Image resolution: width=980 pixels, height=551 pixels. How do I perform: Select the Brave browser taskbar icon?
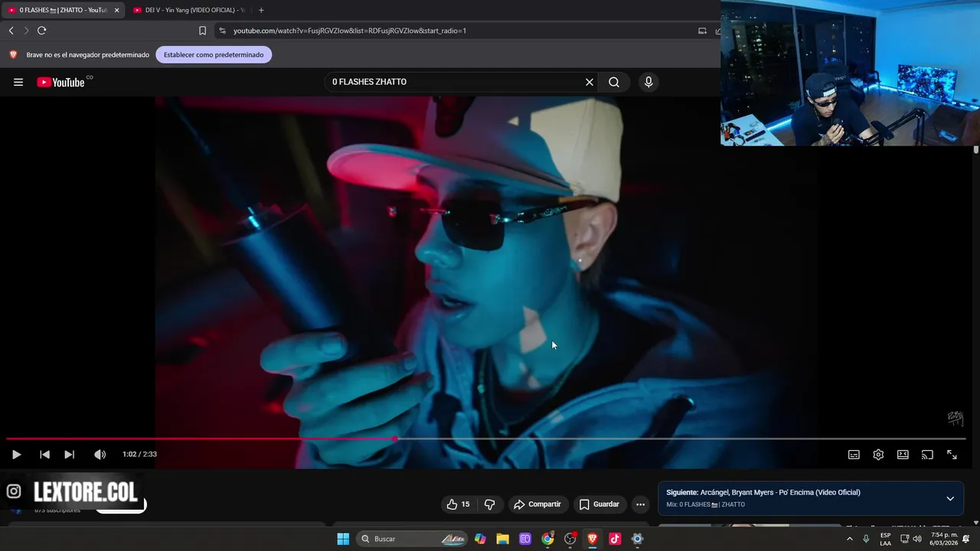click(x=593, y=539)
